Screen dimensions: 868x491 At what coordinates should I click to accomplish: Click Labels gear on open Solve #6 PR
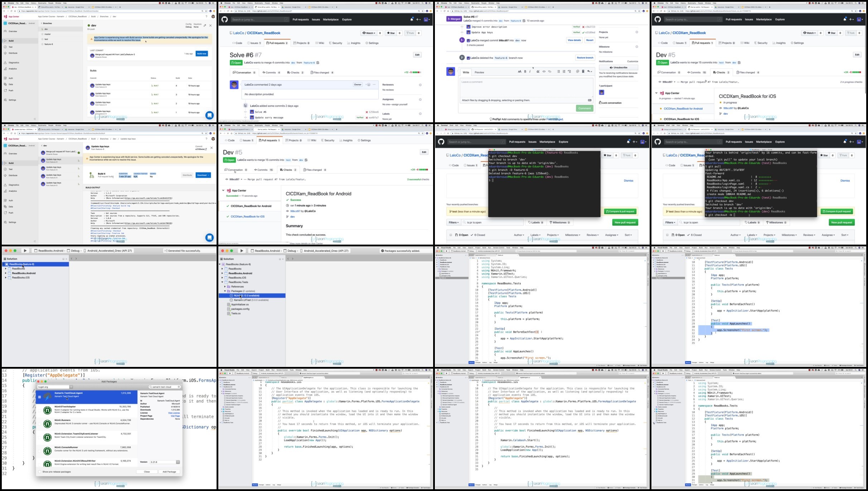tap(420, 114)
